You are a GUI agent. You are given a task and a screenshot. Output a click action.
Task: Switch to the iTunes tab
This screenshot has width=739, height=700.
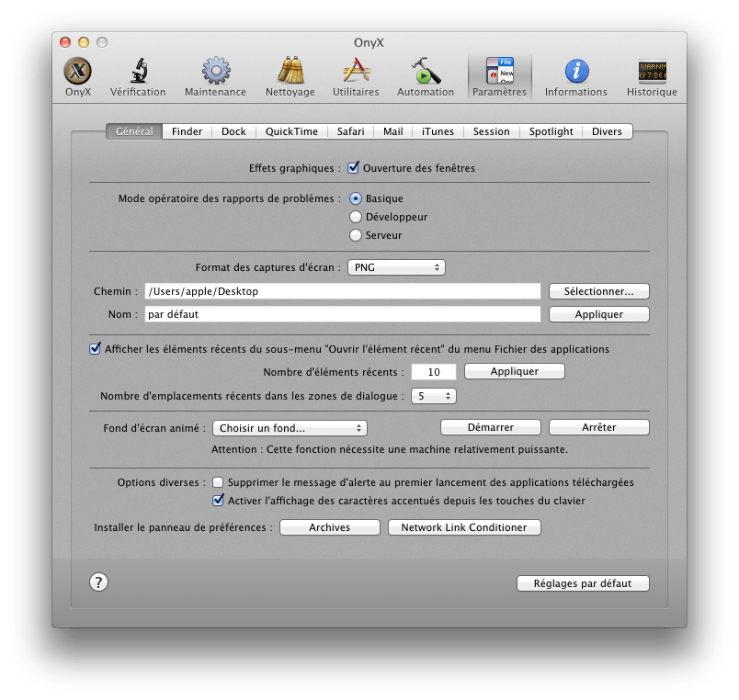pos(438,131)
